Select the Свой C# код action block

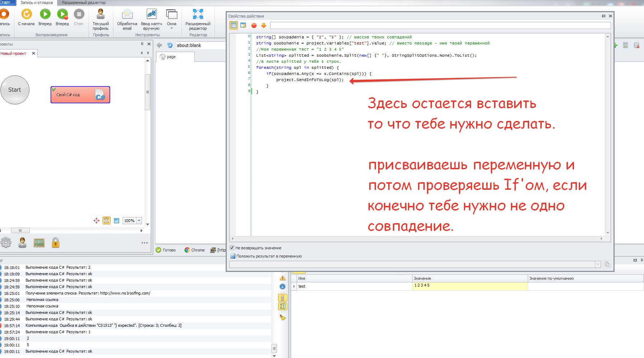click(x=80, y=95)
